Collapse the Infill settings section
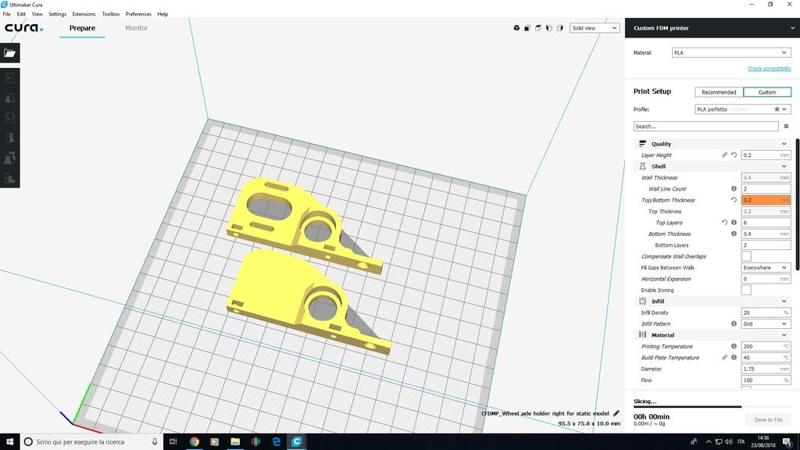The image size is (800, 450). [712, 301]
